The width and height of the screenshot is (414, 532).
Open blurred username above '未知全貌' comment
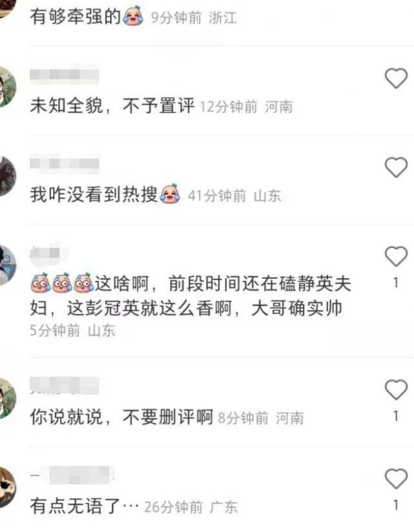[65, 75]
